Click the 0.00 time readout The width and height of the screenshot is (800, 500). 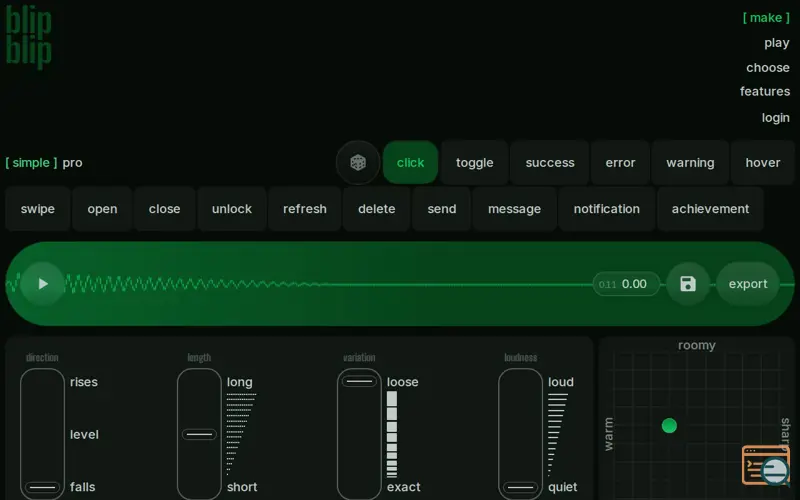pos(634,284)
